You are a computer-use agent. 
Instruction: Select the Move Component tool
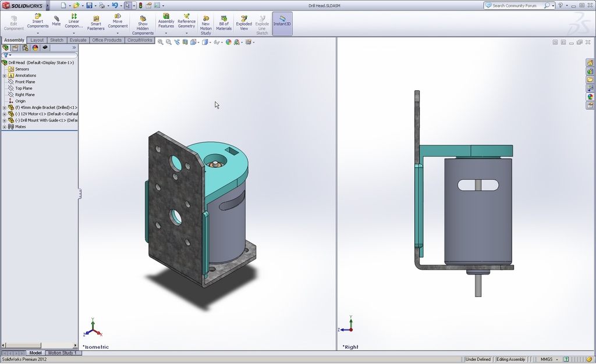[118, 22]
